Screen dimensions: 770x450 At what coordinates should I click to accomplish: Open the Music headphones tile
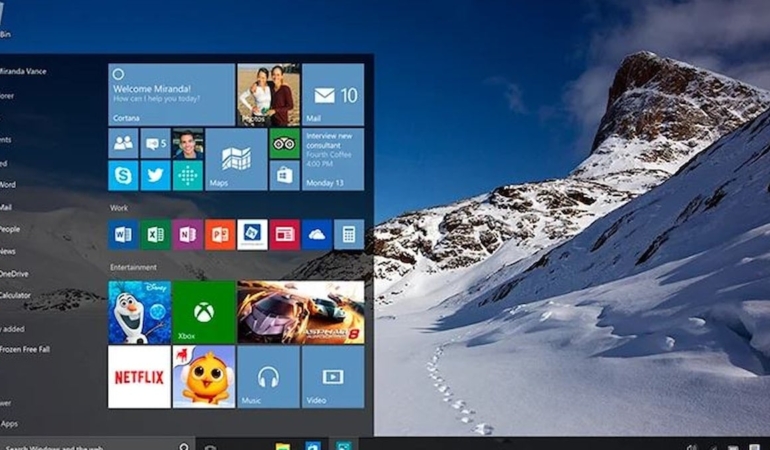[x=269, y=377]
